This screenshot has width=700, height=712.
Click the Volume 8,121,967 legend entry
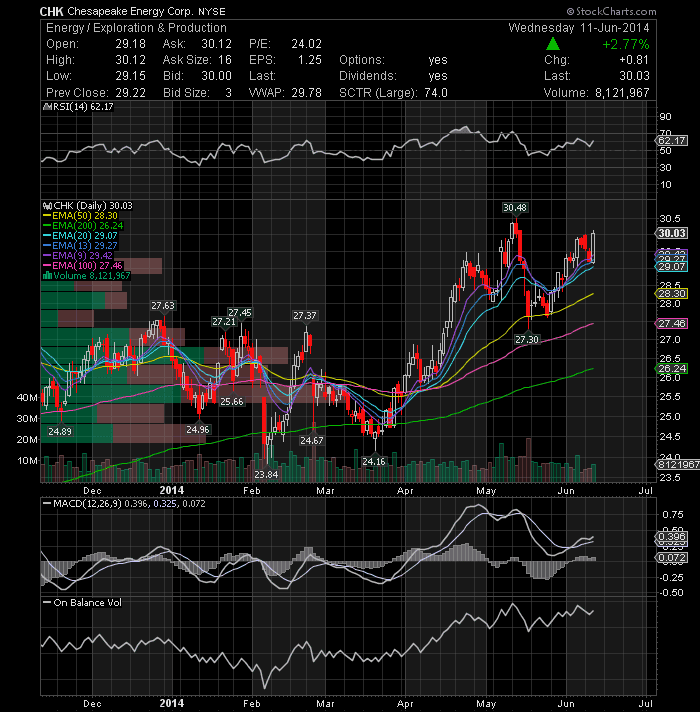tap(92, 276)
